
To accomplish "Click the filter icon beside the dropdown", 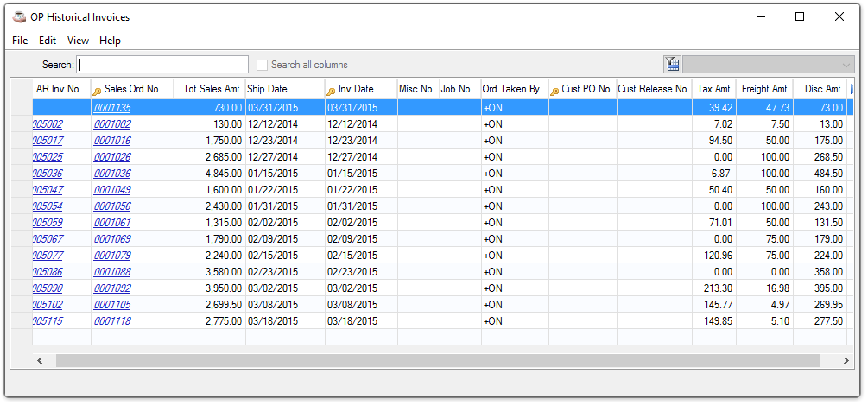I will [x=672, y=65].
